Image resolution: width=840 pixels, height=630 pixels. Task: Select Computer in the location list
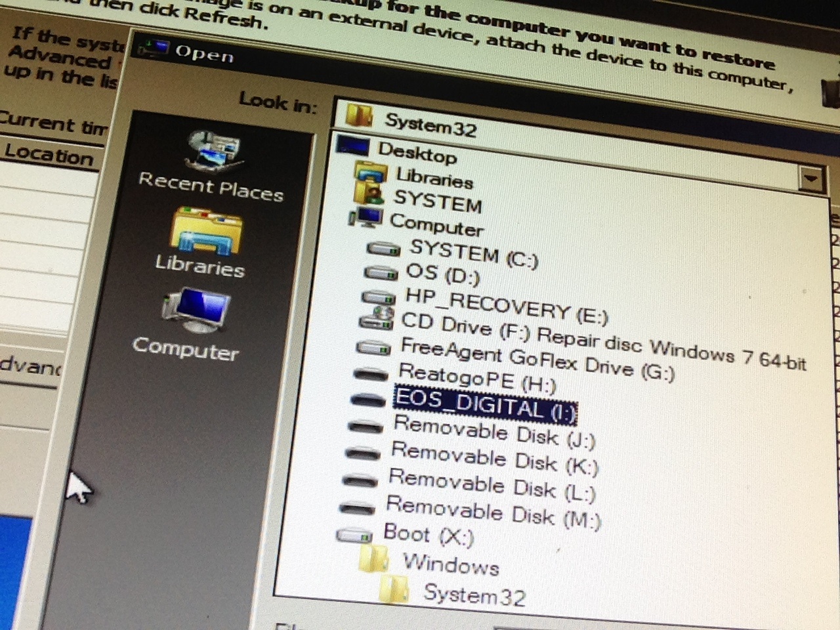pos(437,225)
